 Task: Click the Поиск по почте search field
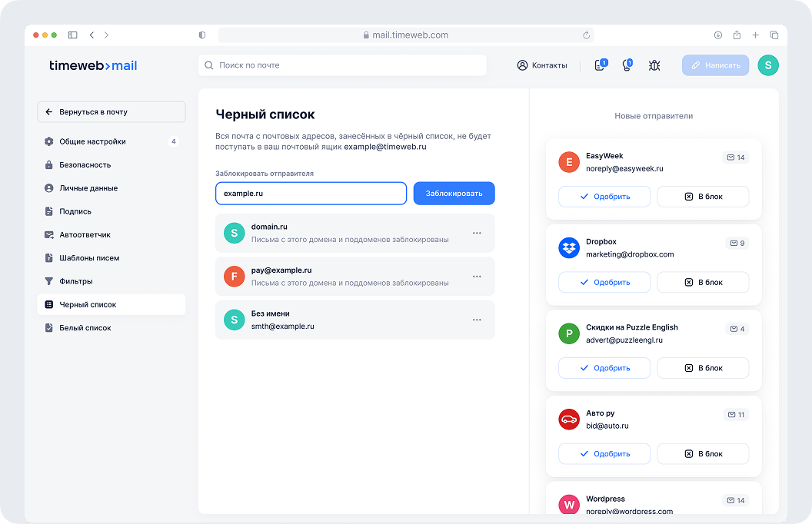[x=342, y=65]
